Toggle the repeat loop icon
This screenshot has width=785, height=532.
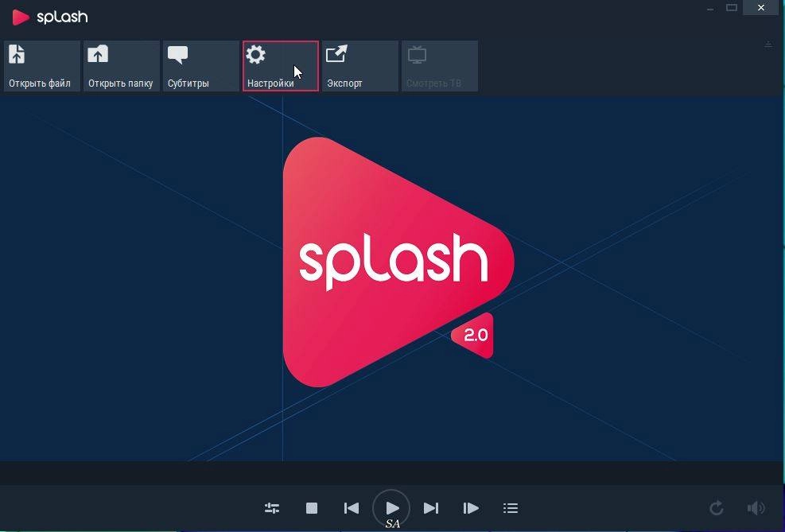coord(717,508)
